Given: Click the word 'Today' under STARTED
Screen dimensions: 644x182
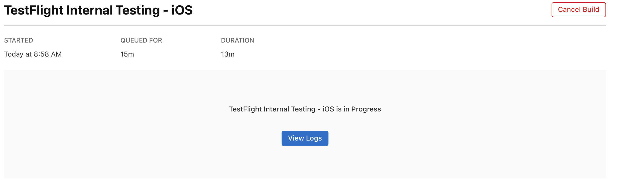Looking at the screenshot, I should pyautogui.click(x=14, y=54).
